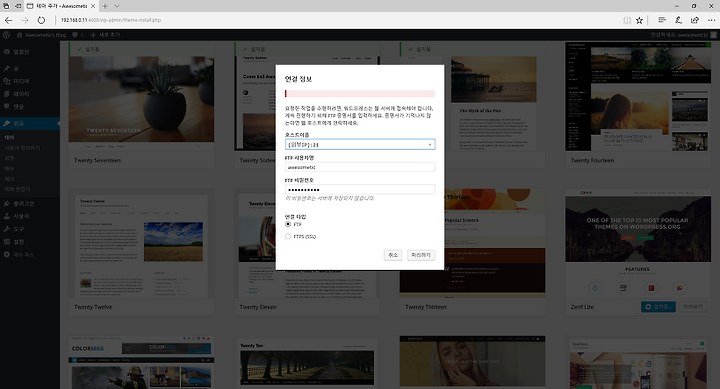Open 설정 settings menu
This screenshot has height=389, width=720.
tap(30, 242)
